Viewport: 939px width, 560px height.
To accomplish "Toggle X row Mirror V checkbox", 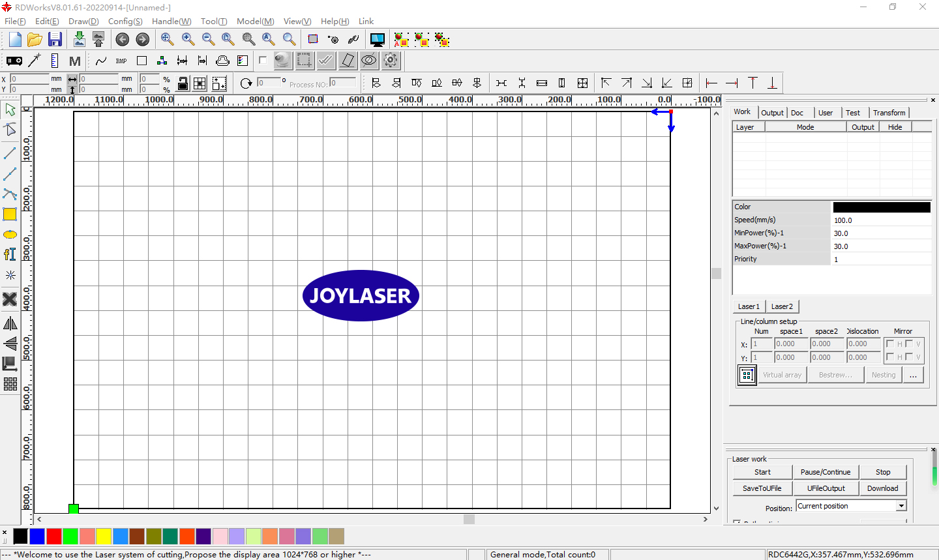I will (x=909, y=344).
